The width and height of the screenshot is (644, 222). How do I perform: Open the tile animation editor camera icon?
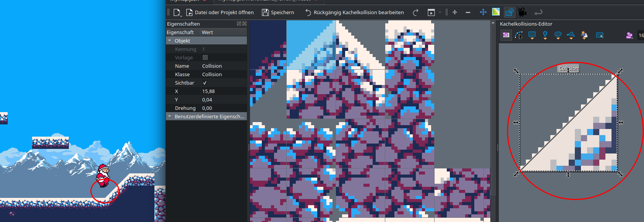click(522, 13)
